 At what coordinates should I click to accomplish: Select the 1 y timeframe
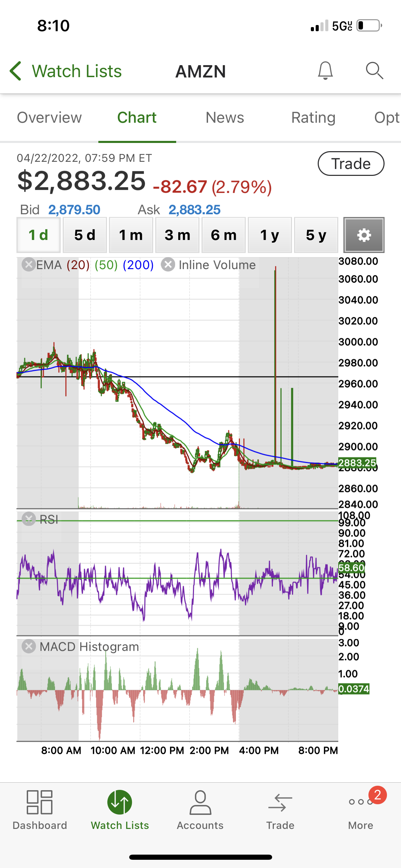pos(270,235)
